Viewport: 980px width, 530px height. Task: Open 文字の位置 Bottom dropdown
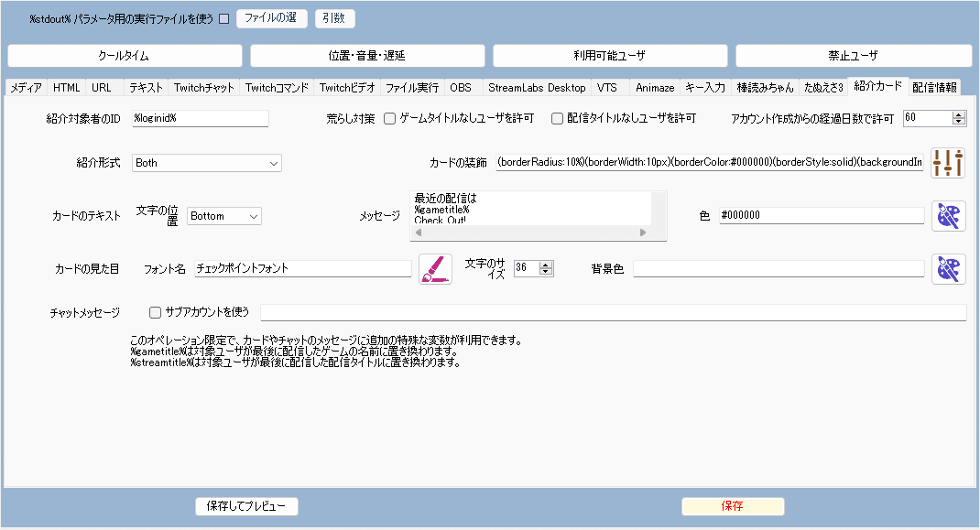coord(224,216)
